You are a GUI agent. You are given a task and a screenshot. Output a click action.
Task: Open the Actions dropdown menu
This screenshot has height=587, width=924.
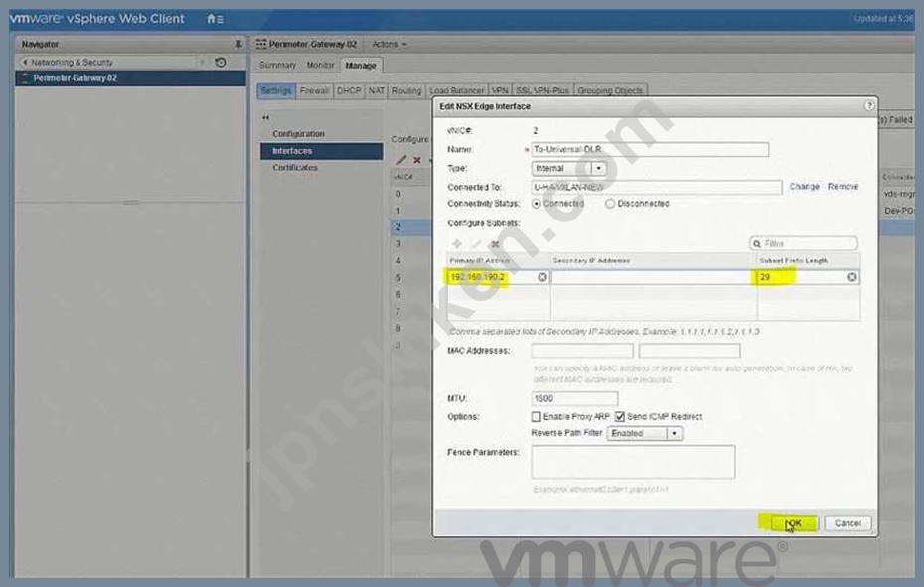click(x=388, y=45)
